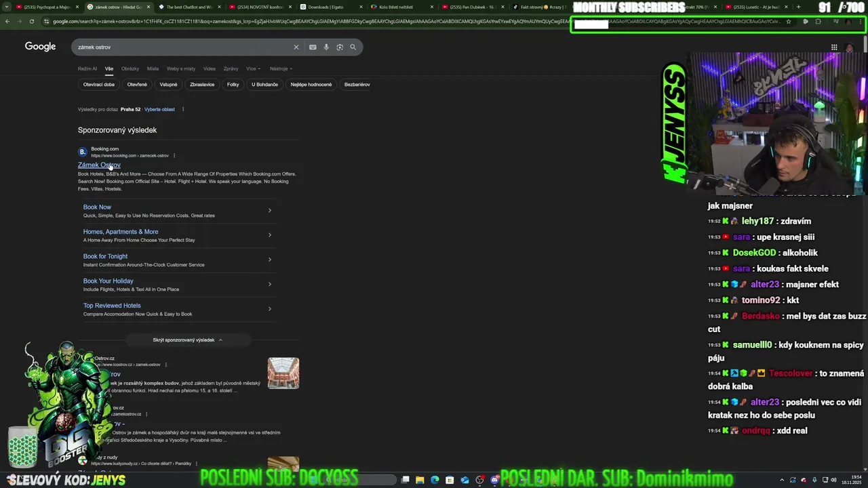This screenshot has height=488, width=868.
Task: Switch to the Weby s místy tab
Action: [x=181, y=68]
